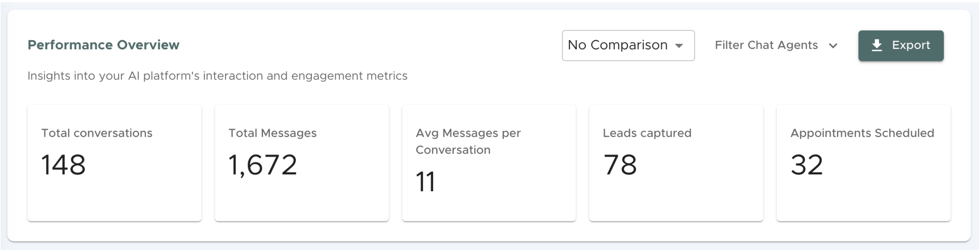The image size is (980, 250).
Task: Click the No Comparison dropdown arrow
Action: [x=679, y=46]
